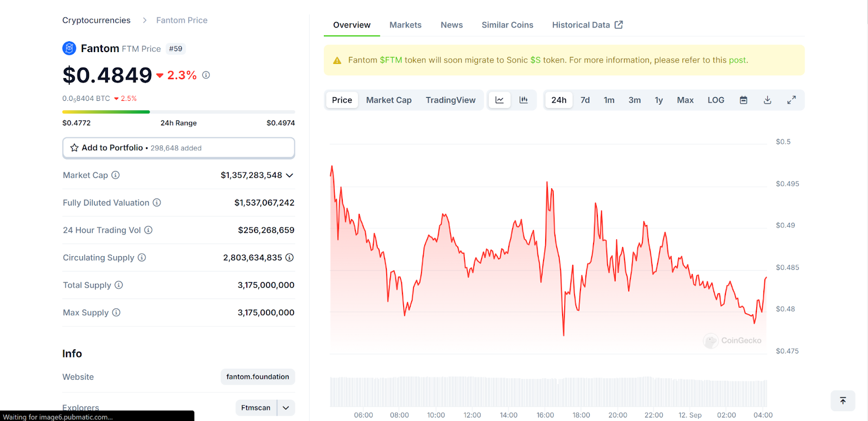Screen dimensions: 868x421
Task: Select the Max time range
Action: point(685,100)
